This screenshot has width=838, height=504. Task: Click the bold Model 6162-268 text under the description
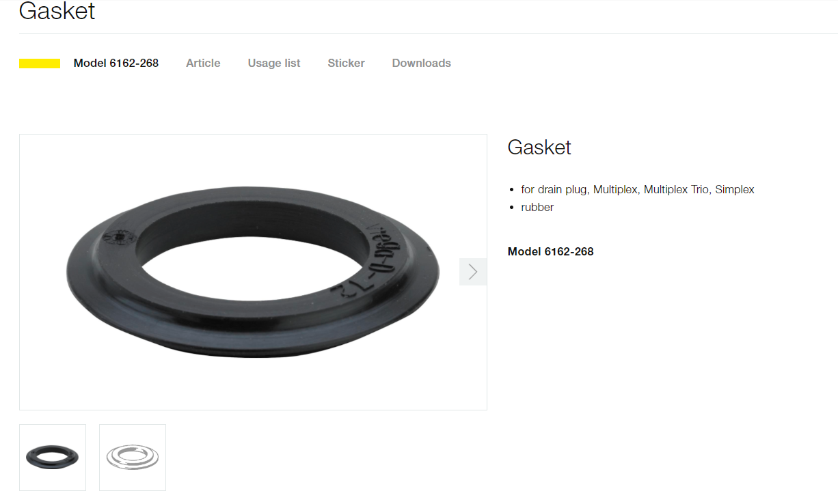(551, 251)
